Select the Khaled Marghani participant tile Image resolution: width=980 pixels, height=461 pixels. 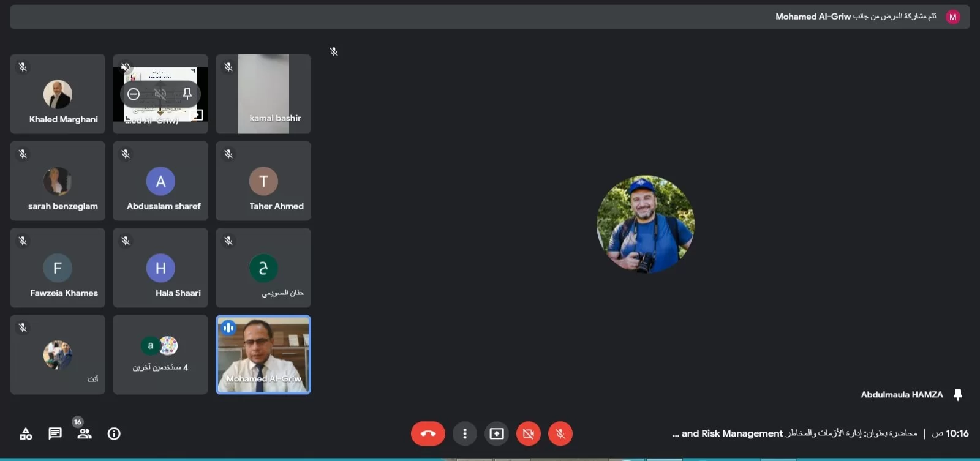coord(58,94)
